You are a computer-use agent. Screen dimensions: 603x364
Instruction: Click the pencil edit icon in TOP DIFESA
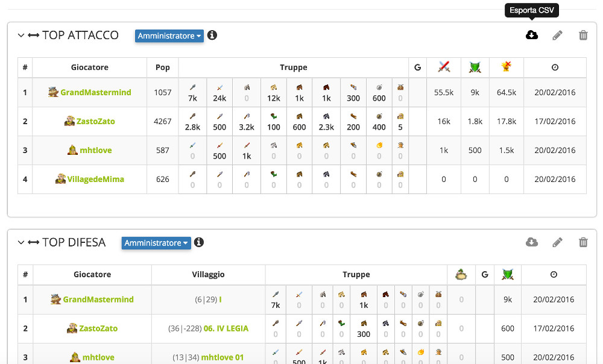[557, 242]
